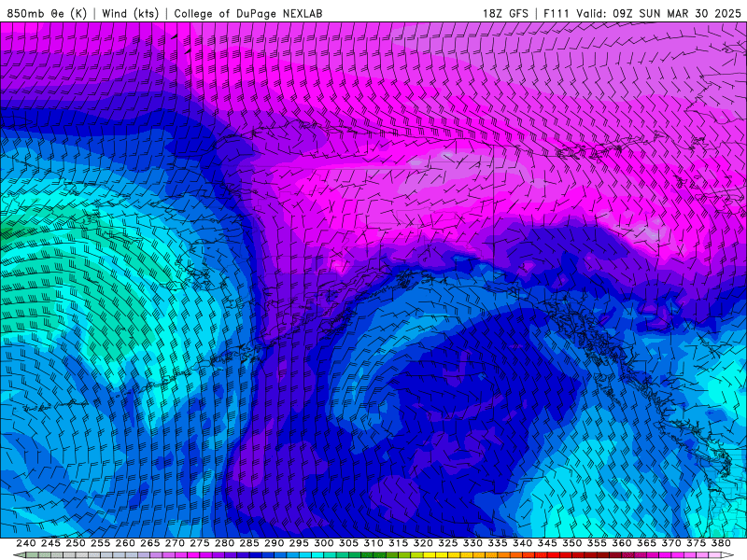
Task: Click the 260 value on the color scale
Action: (125, 543)
